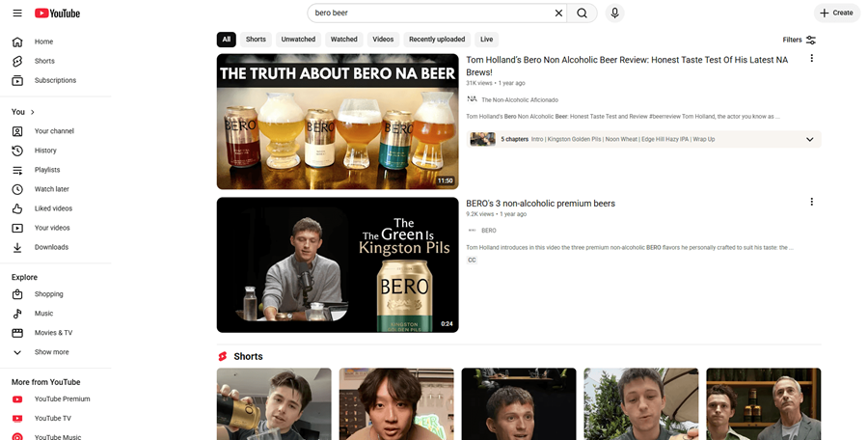Select the Unwatched filter chip

(x=298, y=40)
